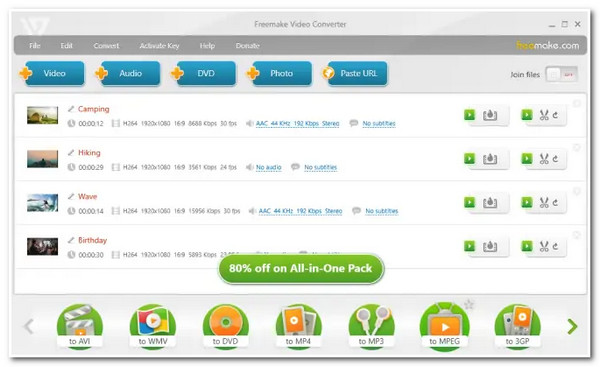Select the Birthday video thumbnail
The image size is (600, 367).
(42, 246)
